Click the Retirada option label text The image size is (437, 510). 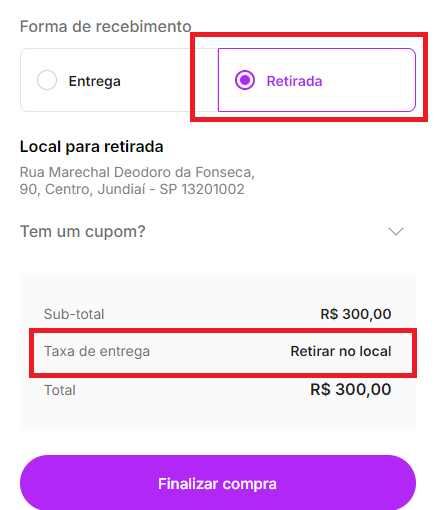tap(294, 81)
